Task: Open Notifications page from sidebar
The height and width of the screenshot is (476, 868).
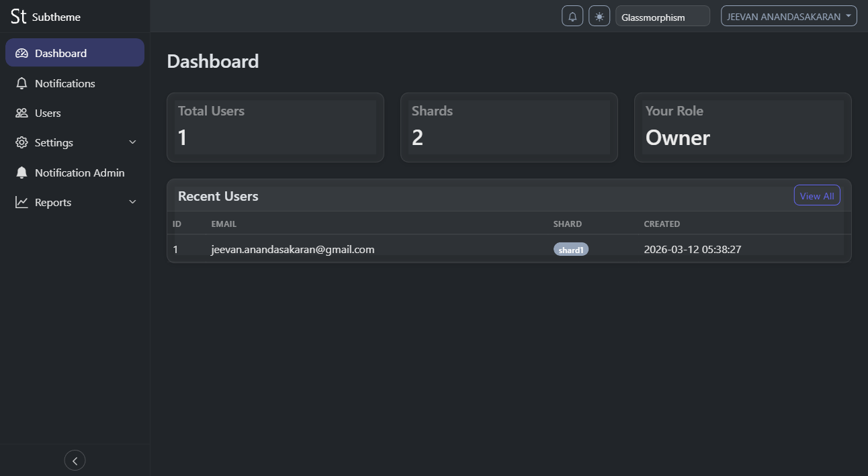Action: point(75,83)
